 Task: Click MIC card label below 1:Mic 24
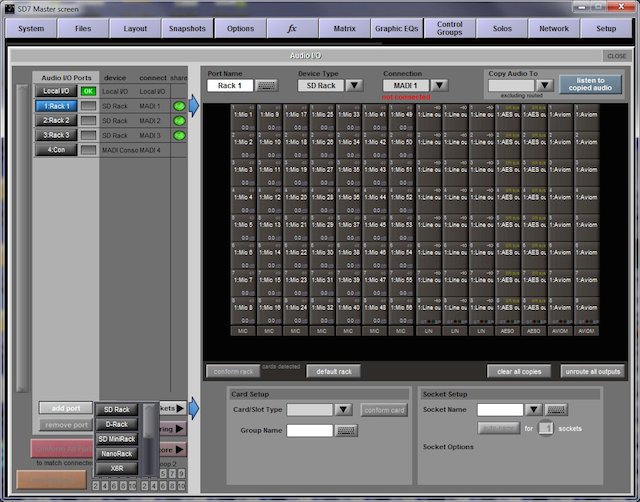coord(296,331)
